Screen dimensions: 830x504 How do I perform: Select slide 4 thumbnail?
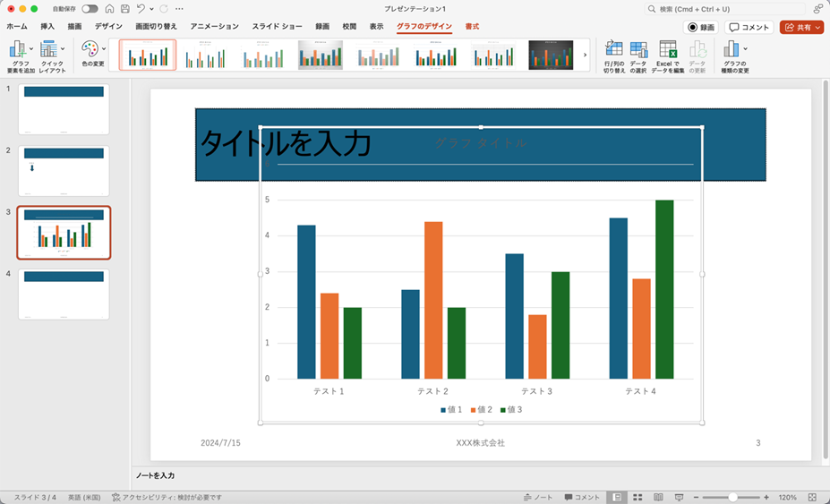pyautogui.click(x=64, y=295)
